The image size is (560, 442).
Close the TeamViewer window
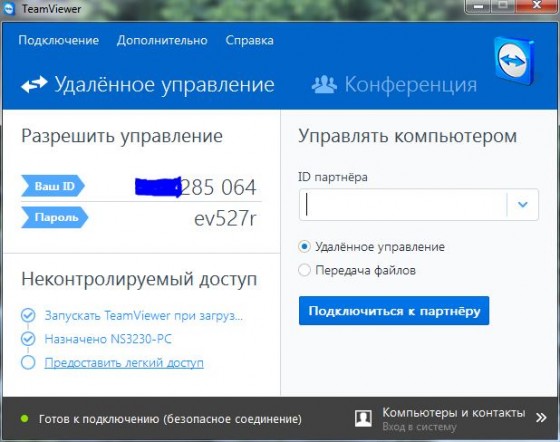click(x=537, y=6)
